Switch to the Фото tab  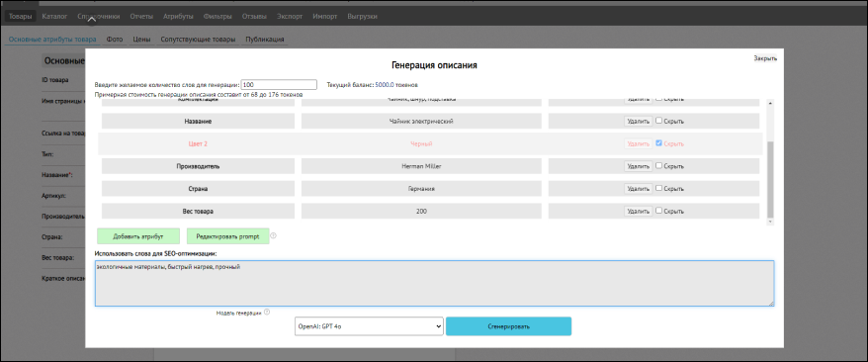tap(115, 40)
